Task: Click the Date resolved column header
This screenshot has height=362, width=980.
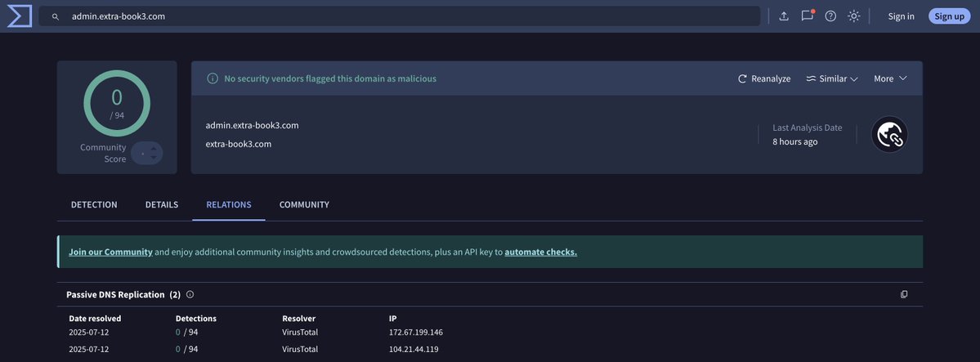Action: pyautogui.click(x=95, y=318)
